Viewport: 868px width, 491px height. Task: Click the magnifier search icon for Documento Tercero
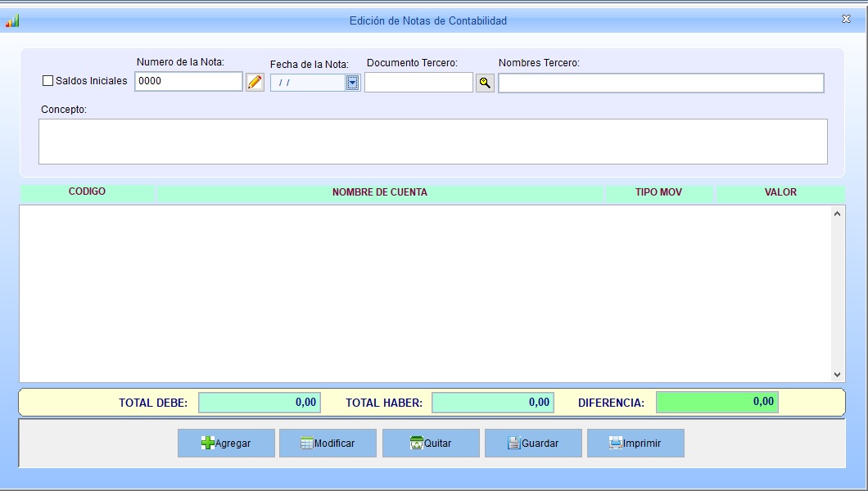[x=485, y=83]
